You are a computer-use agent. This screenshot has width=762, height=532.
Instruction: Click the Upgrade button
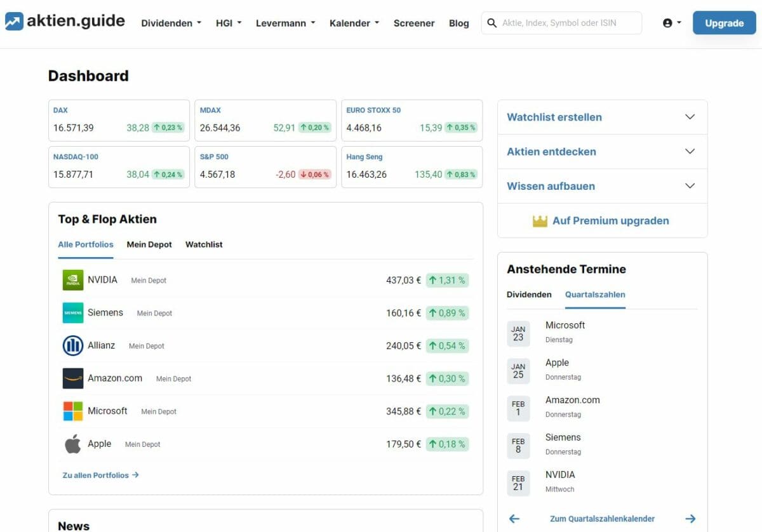(x=724, y=23)
